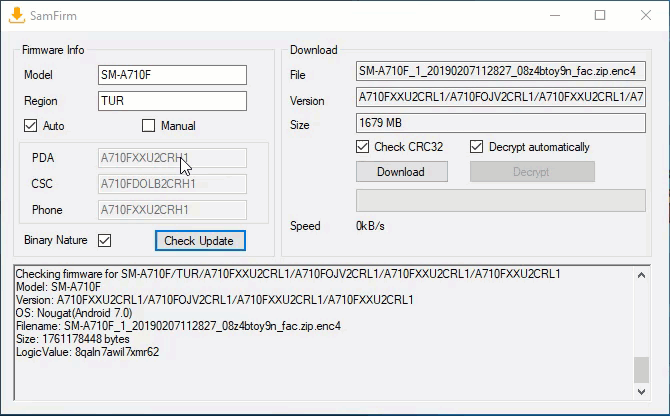Click the PDA field A710FXXU2CRH1
The height and width of the screenshot is (416, 670).
point(172,158)
